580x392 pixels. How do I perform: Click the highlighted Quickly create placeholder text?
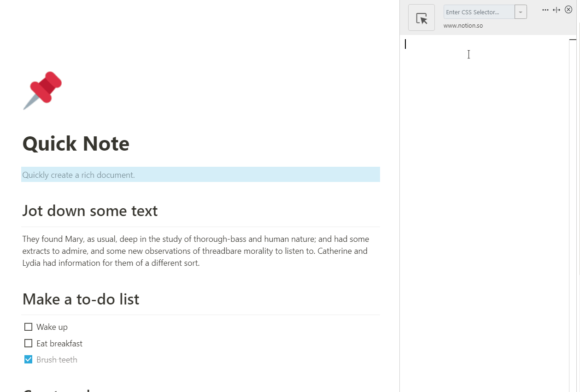click(x=78, y=175)
